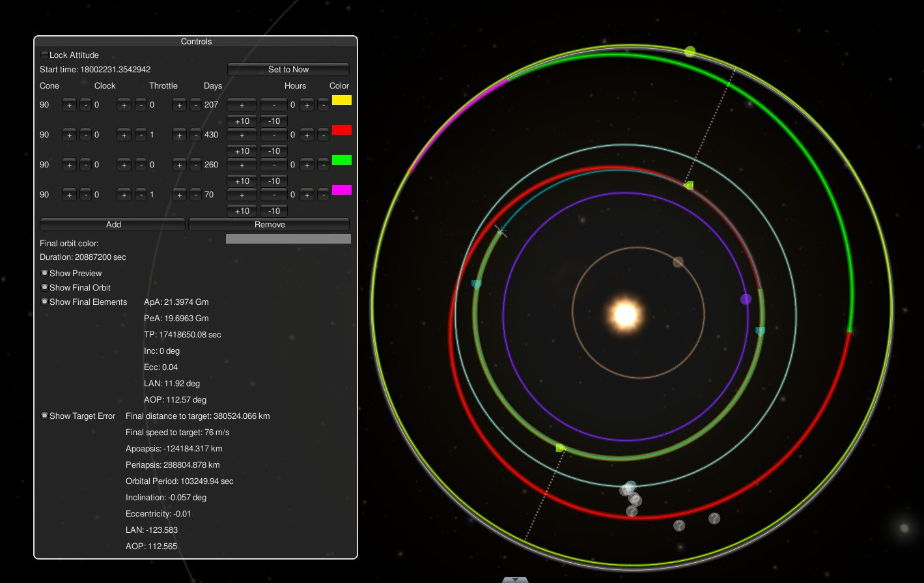Click the Add button
924x583 pixels.
coord(113,224)
